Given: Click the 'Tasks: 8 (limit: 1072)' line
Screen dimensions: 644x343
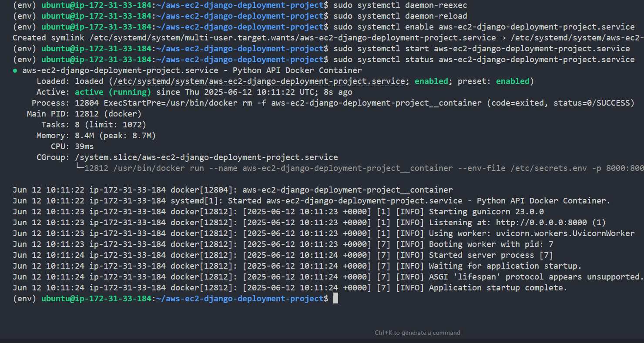Looking at the screenshot, I should coord(91,125).
